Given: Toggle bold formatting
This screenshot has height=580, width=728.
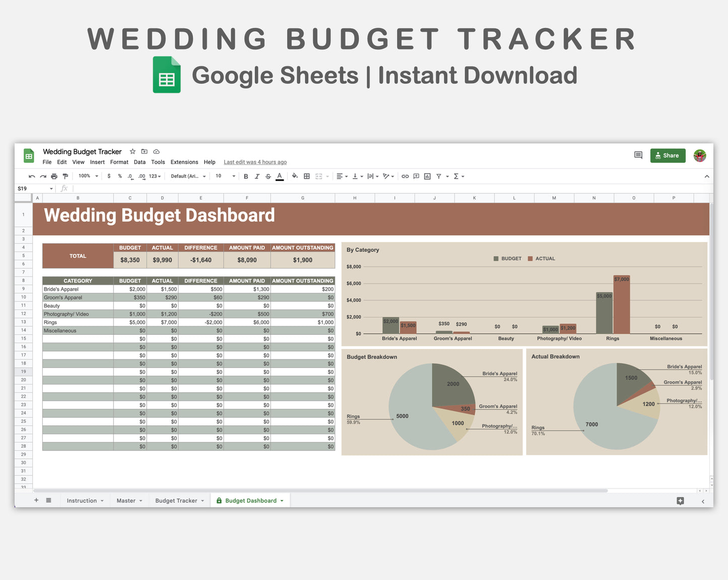Looking at the screenshot, I should click(x=246, y=176).
